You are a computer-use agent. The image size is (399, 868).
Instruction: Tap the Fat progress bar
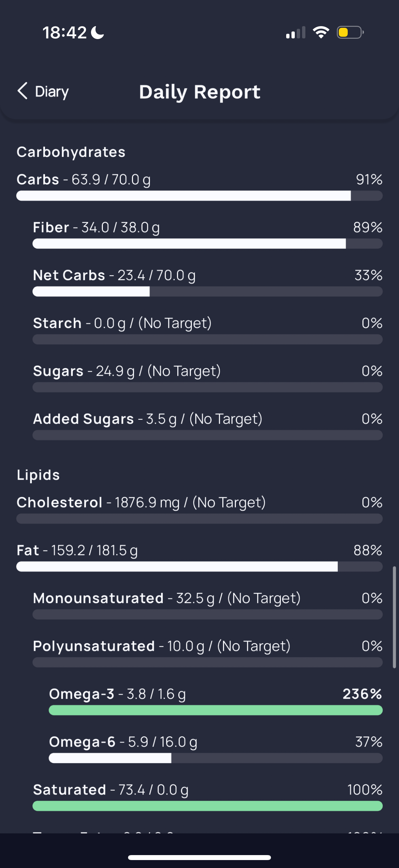[x=199, y=566]
